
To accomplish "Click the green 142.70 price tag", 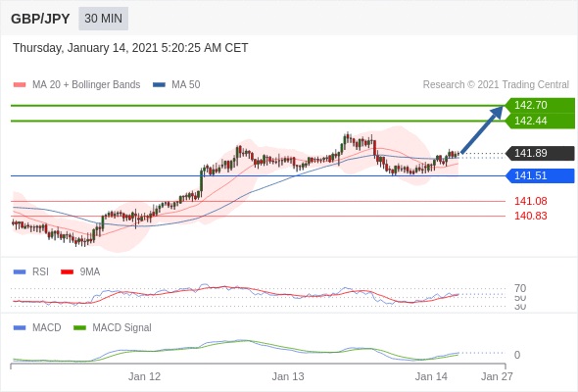I will [x=540, y=105].
